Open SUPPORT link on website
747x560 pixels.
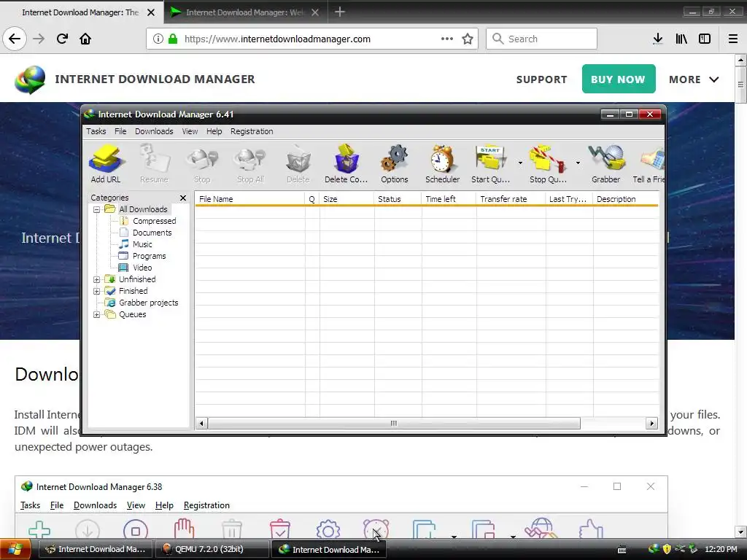pos(542,79)
